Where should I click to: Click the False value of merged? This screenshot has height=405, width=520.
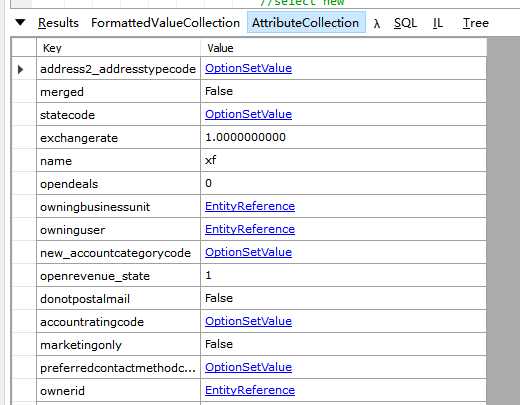[x=219, y=91]
